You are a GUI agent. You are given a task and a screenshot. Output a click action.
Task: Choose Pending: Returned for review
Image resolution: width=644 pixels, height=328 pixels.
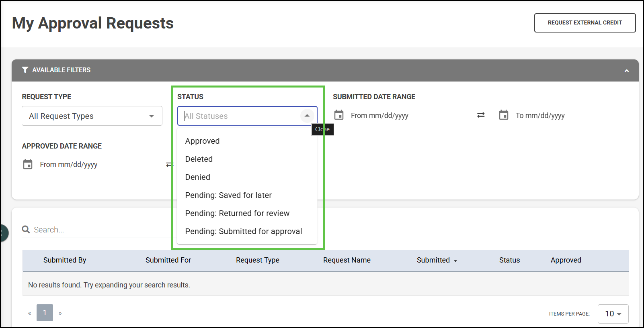pyautogui.click(x=237, y=213)
